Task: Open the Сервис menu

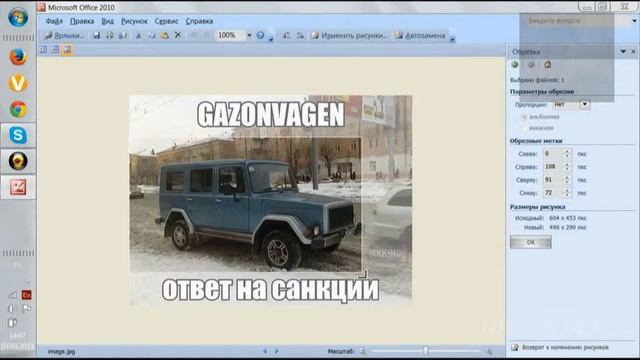Action: click(x=167, y=21)
